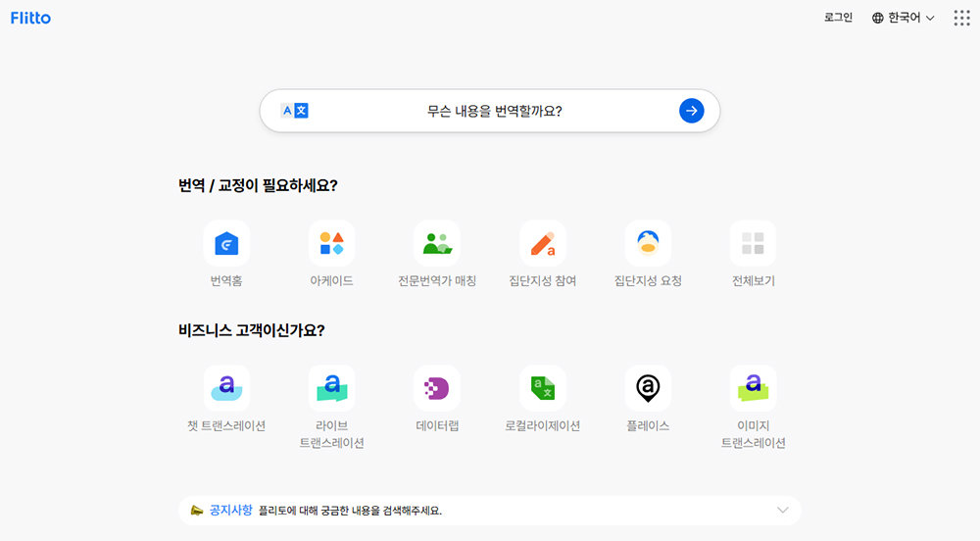980x541 pixels.
Task: Click the Flitto logo
Action: click(x=30, y=18)
